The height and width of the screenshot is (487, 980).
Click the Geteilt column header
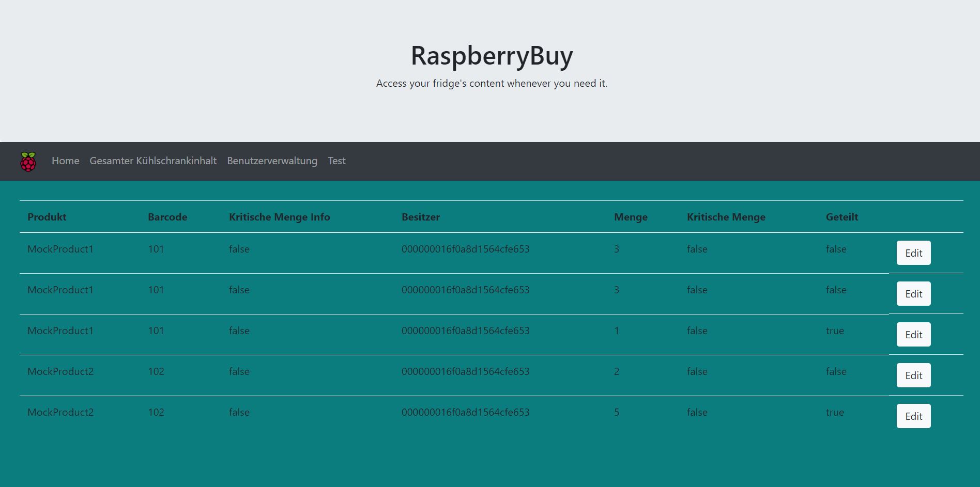(x=842, y=217)
